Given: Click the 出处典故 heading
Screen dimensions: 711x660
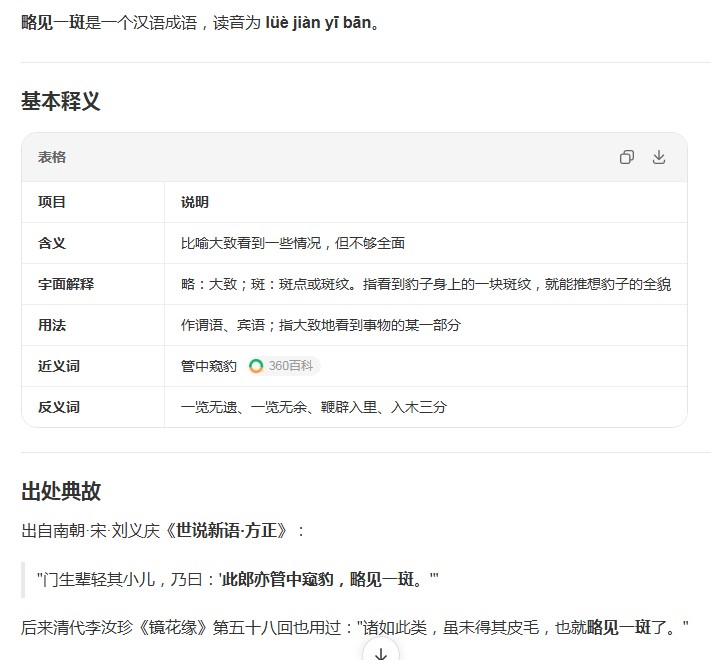Looking at the screenshot, I should pyautogui.click(x=60, y=491).
